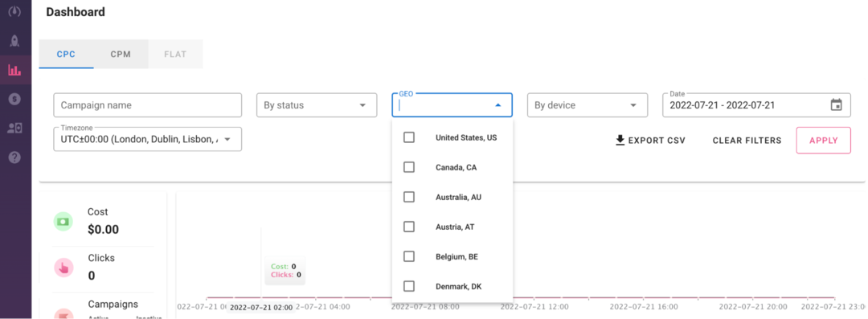Click the Dashboard page heading
This screenshot has width=868, height=319.
coord(76,11)
